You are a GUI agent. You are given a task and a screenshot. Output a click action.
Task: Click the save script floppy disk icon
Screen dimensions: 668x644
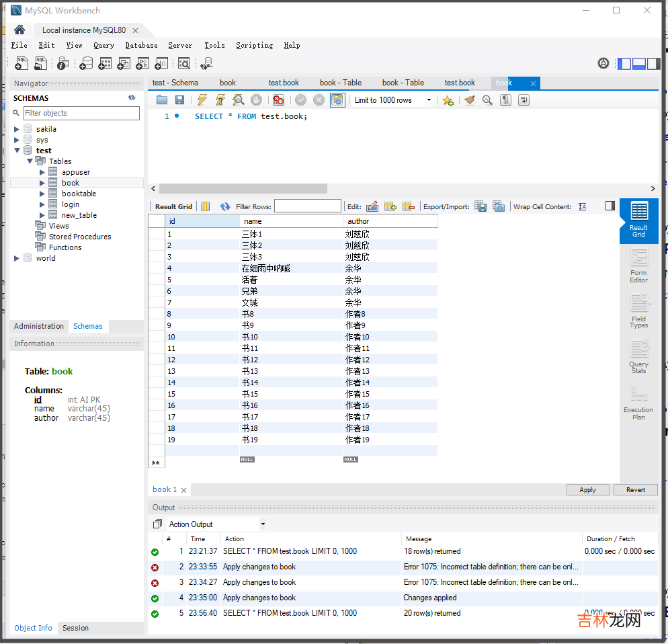tap(179, 100)
